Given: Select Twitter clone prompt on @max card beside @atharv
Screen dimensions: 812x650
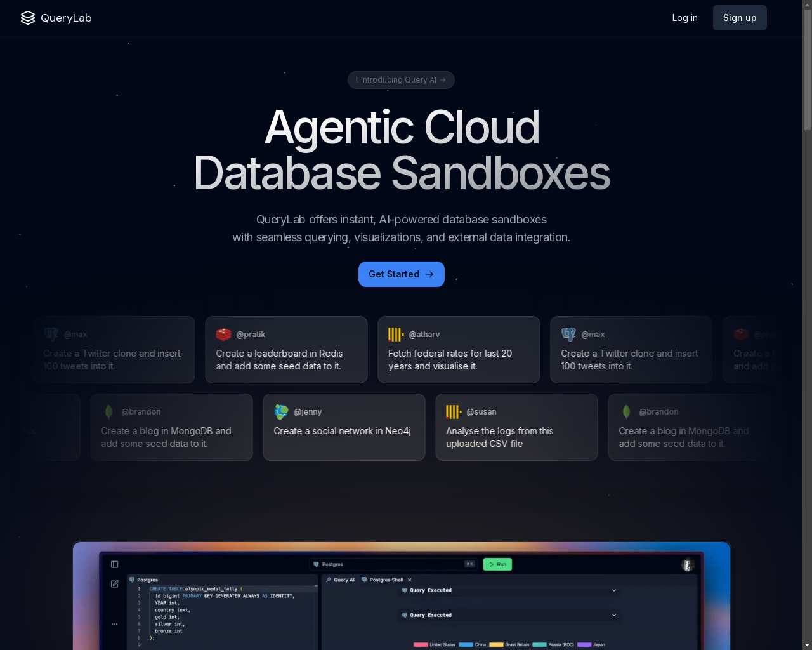Looking at the screenshot, I should pos(629,360).
